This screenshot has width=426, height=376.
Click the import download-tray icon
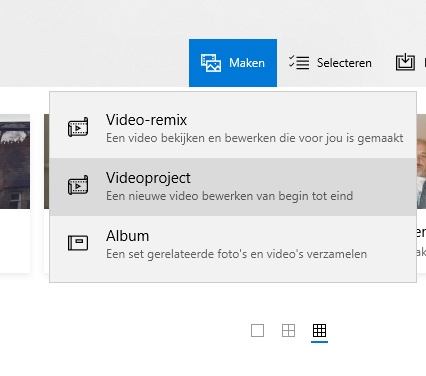click(405, 62)
